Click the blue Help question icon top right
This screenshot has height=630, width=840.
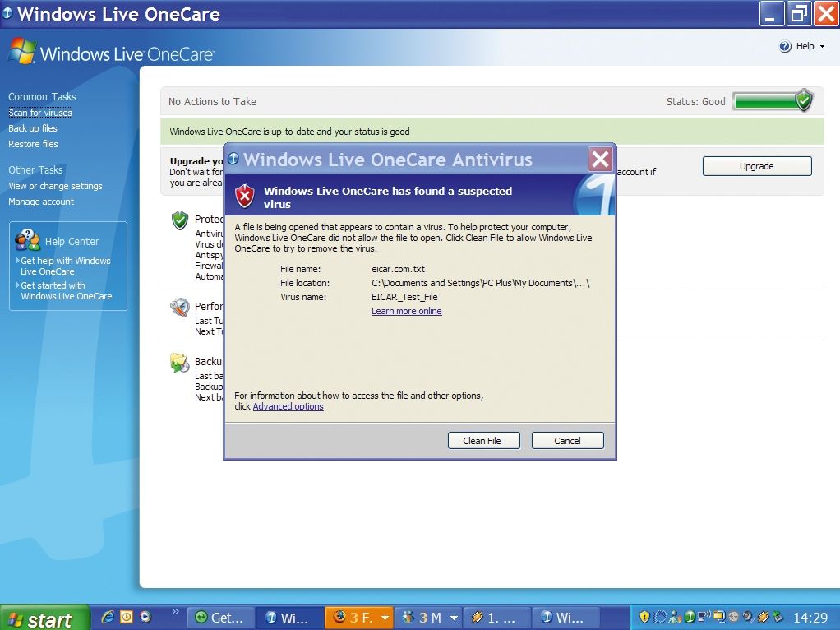785,46
